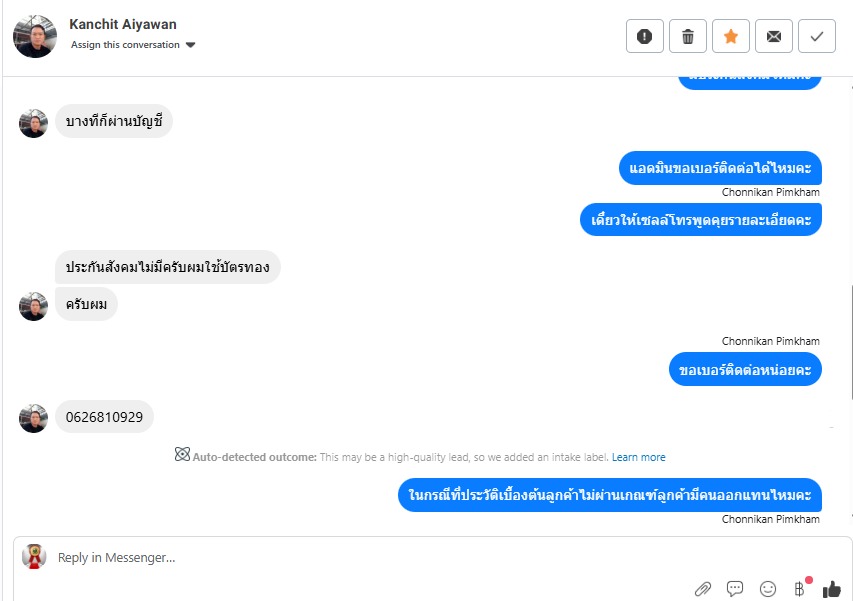The width and height of the screenshot is (853, 601).
Task: Toggle the orange star follow-up marker
Action: pyautogui.click(x=731, y=36)
